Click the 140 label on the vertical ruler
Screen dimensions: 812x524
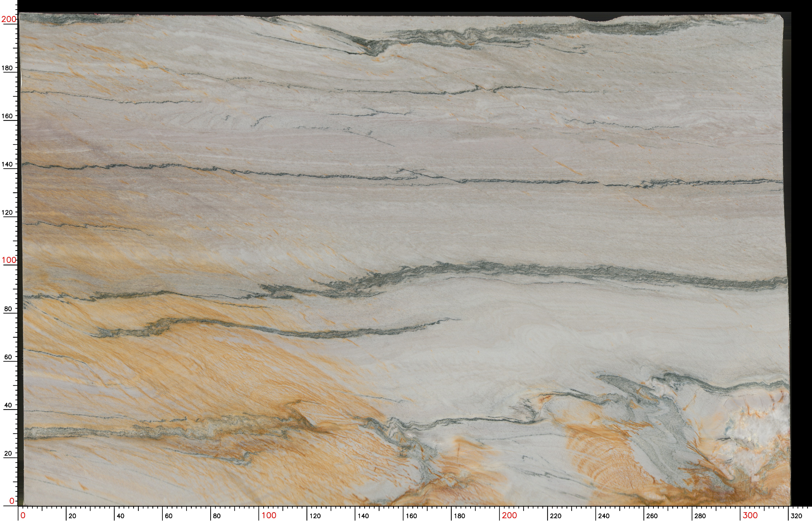tap(7, 164)
